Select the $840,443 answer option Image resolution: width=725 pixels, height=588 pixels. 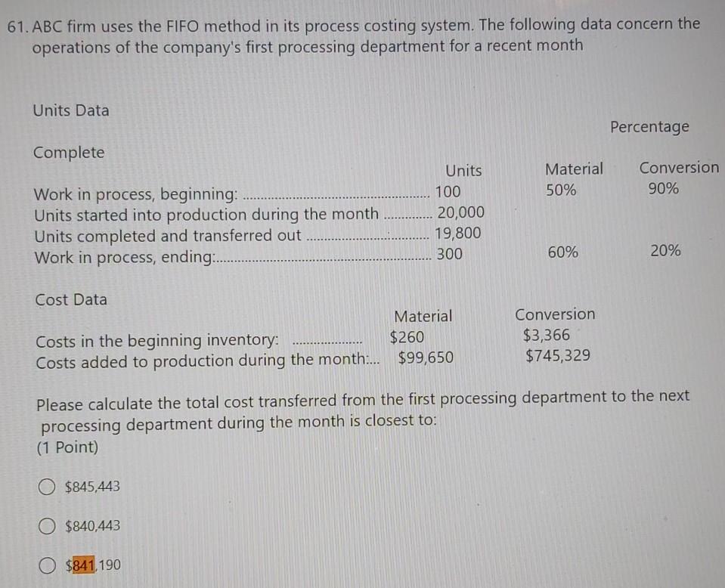coord(47,525)
